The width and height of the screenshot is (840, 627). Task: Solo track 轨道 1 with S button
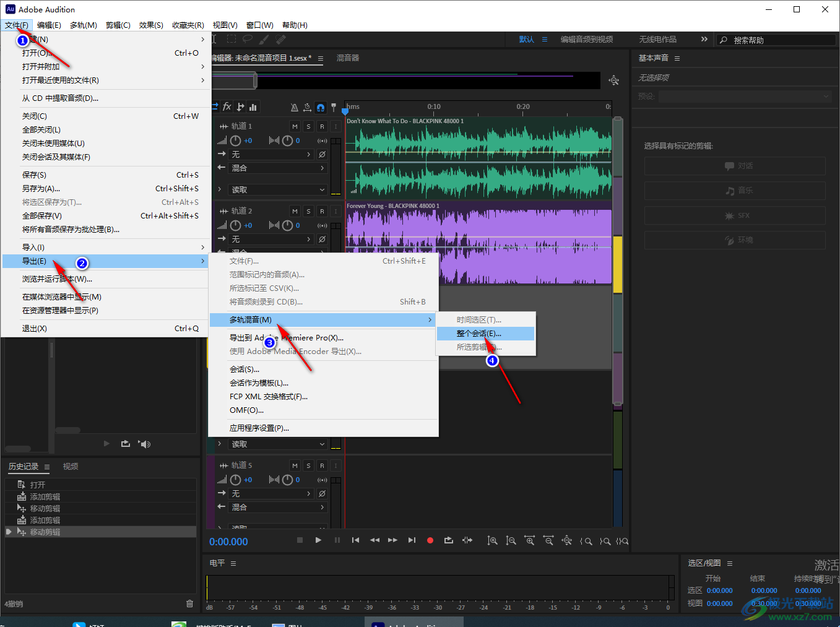tap(308, 126)
